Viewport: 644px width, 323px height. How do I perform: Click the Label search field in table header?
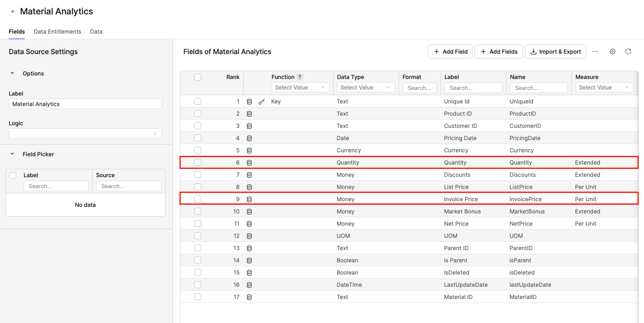tap(473, 88)
